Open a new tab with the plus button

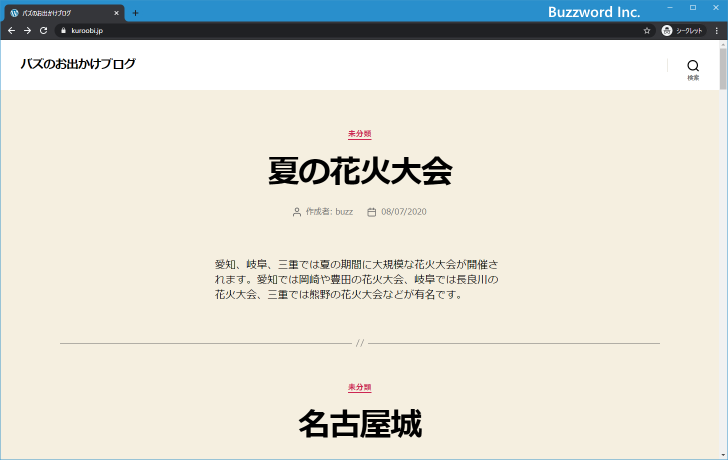pos(135,13)
